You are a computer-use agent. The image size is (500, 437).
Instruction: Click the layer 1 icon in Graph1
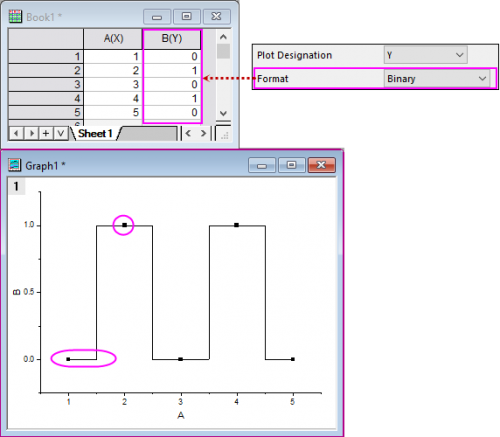16,186
